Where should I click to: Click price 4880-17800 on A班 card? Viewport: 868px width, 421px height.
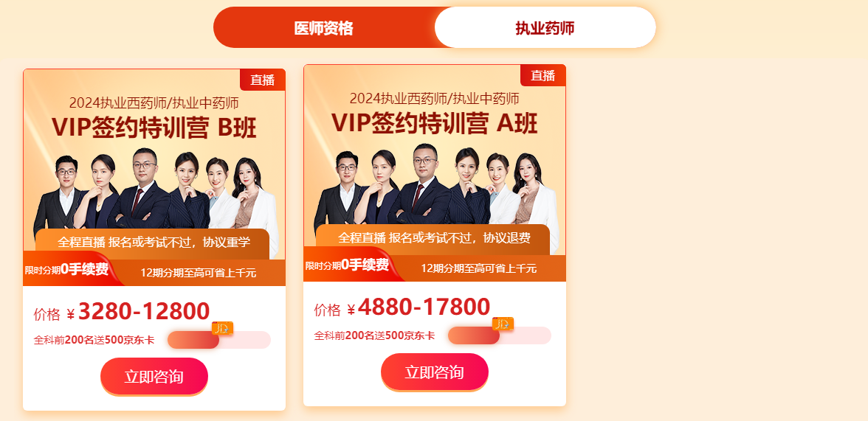424,307
